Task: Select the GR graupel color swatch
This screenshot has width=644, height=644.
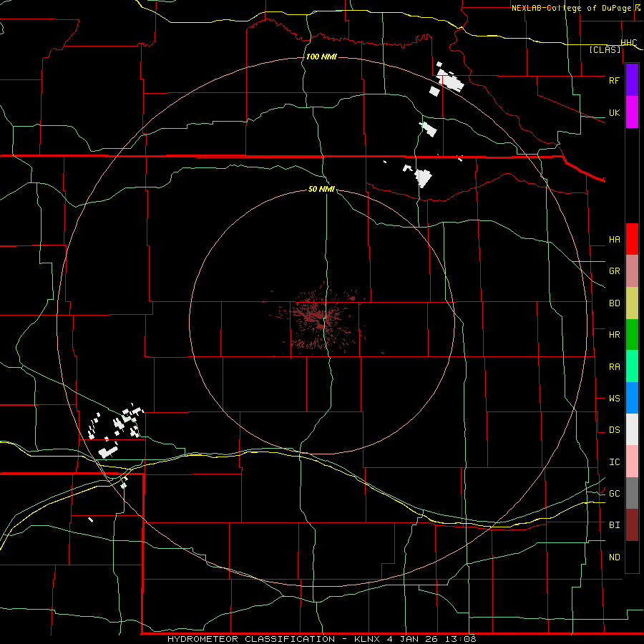Action: [632, 270]
